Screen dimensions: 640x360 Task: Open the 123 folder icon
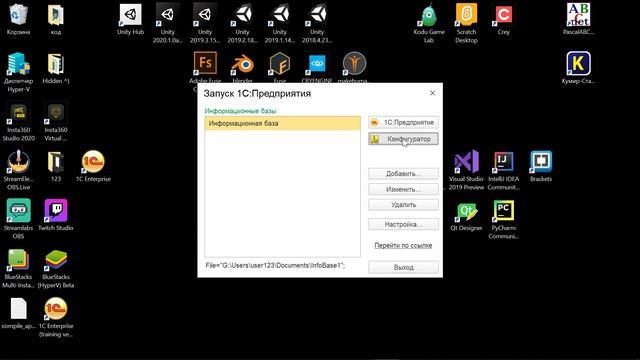point(56,167)
